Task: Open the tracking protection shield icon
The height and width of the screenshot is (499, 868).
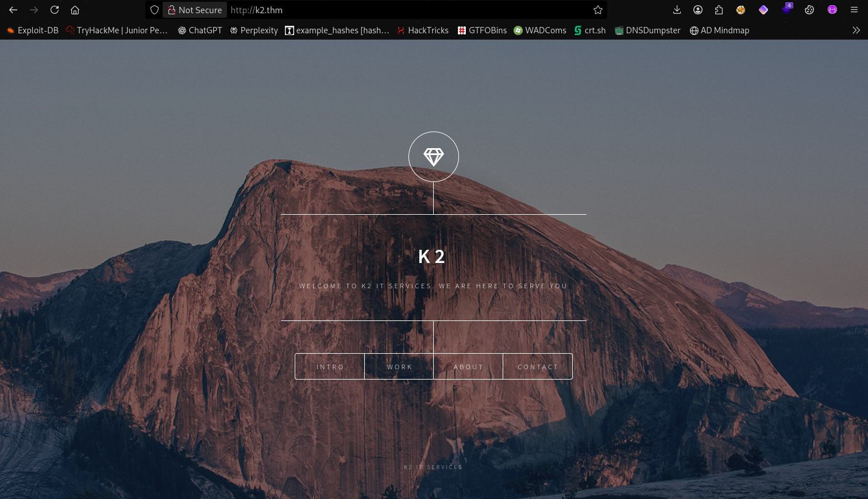Action: point(155,10)
